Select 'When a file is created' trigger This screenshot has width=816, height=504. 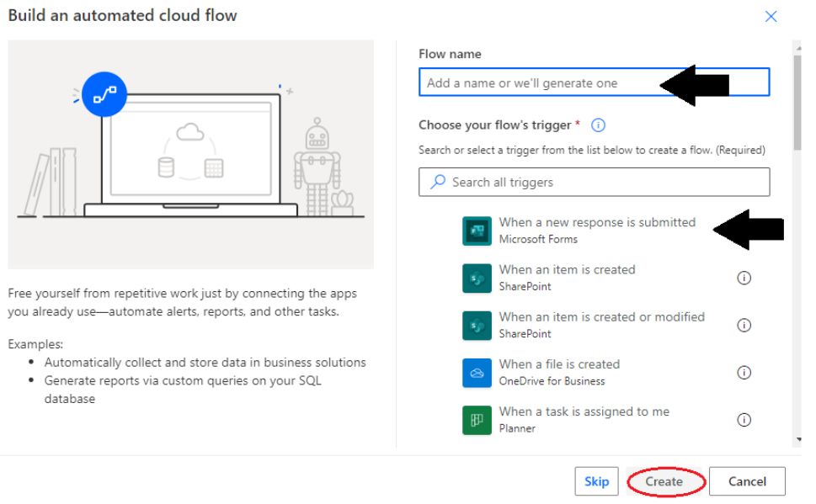pos(559,364)
